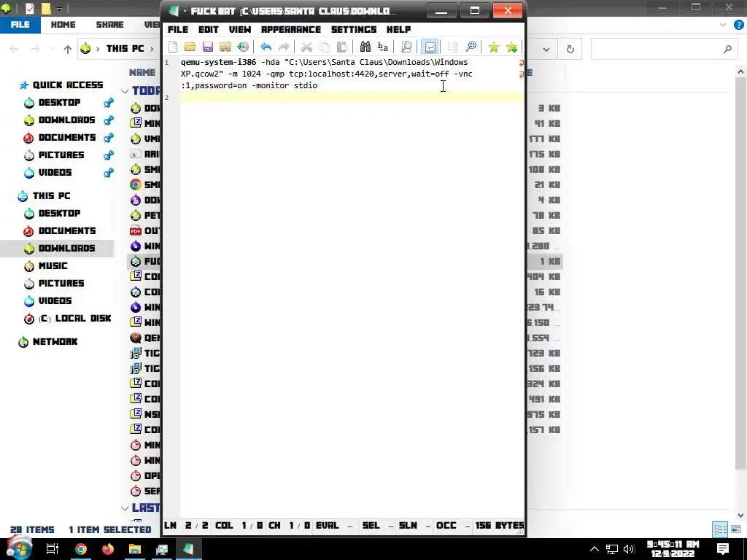Open Explorer help question mark icon
Viewport: 747px width, 560px height.
pos(738,25)
